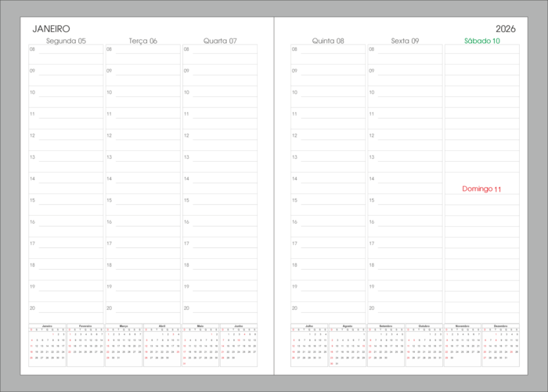Select the Terça 06 day header
The width and height of the screenshot is (548, 392).
point(143,41)
